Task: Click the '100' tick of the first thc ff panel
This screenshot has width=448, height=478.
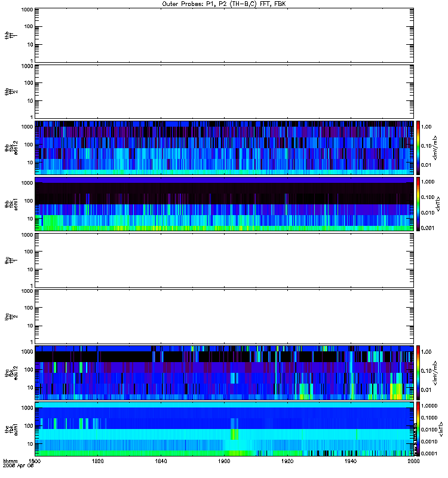Action: pos(29,252)
